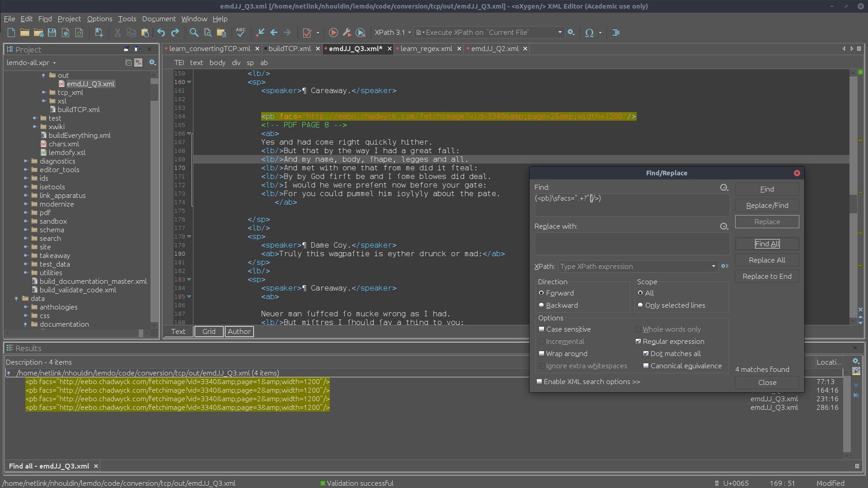Viewport: 868px width, 488px height.
Task: Open the Omega special character icon
Action: (x=589, y=33)
